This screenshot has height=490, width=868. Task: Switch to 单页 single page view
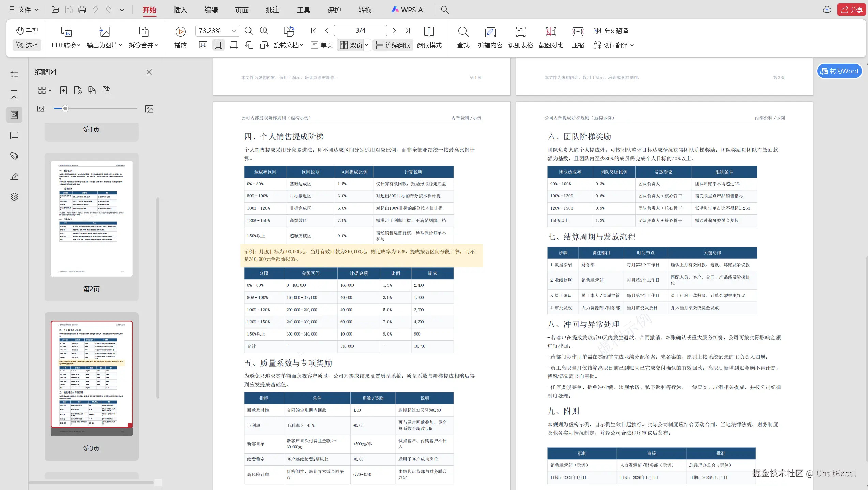[x=322, y=45]
